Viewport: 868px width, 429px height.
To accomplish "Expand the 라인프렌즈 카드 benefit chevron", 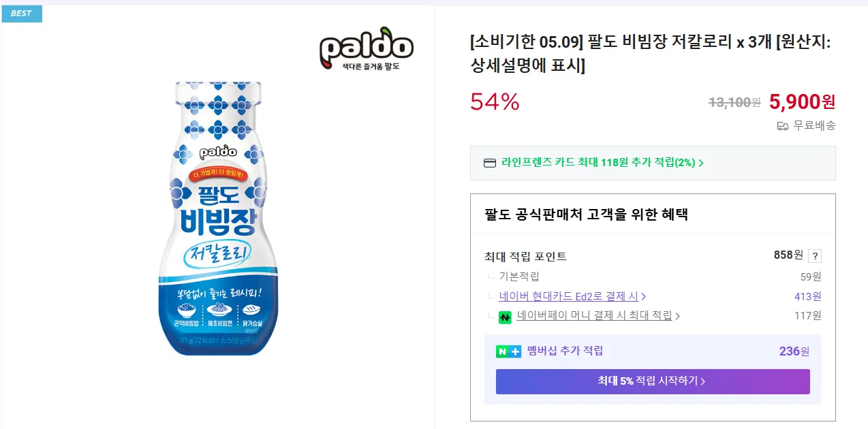I will [x=701, y=163].
